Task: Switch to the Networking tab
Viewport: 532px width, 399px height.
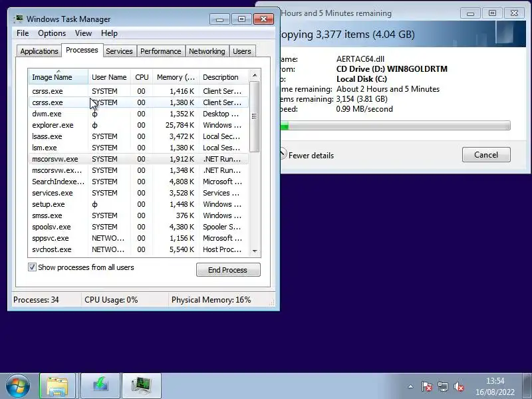Action: pos(207,51)
